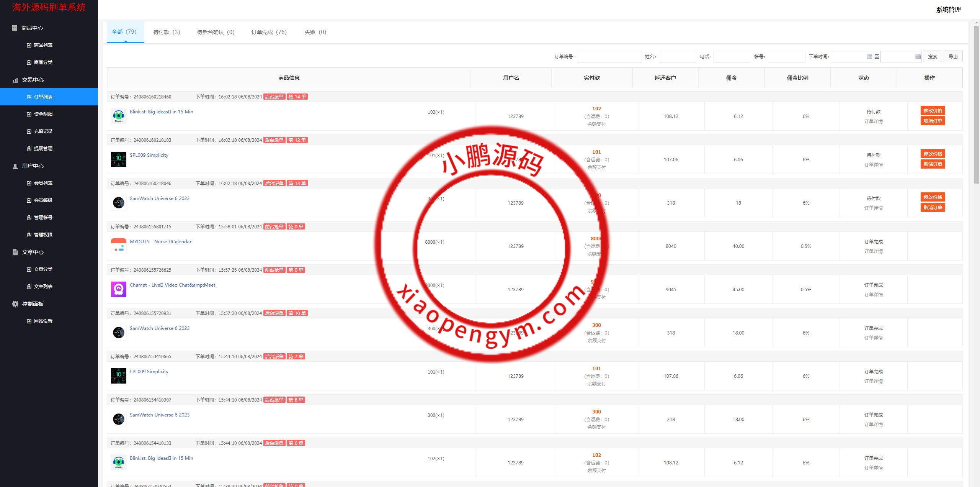Viewport: 980px width, 487px height.
Task: Click the 会员列表 sidebar icon
Action: tap(29, 183)
